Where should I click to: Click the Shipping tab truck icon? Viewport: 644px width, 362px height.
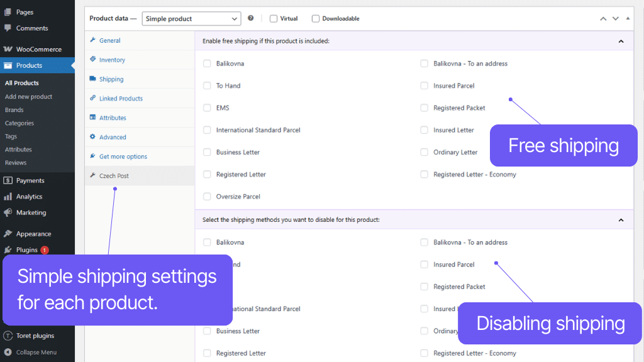[x=92, y=79]
